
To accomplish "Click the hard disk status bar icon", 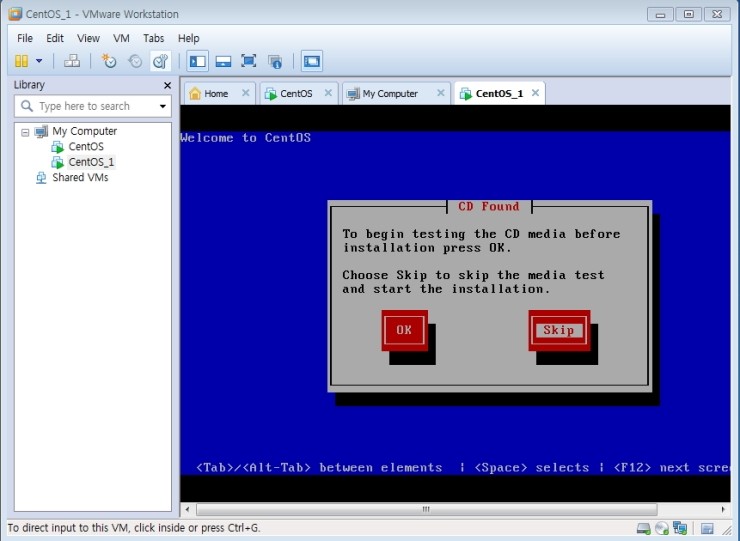I will [643, 528].
